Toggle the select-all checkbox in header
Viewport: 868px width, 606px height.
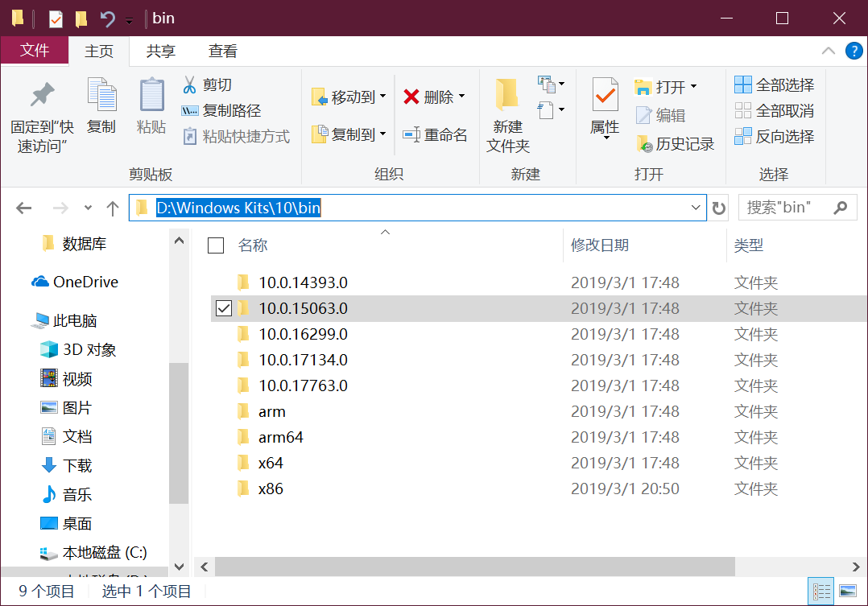point(215,245)
